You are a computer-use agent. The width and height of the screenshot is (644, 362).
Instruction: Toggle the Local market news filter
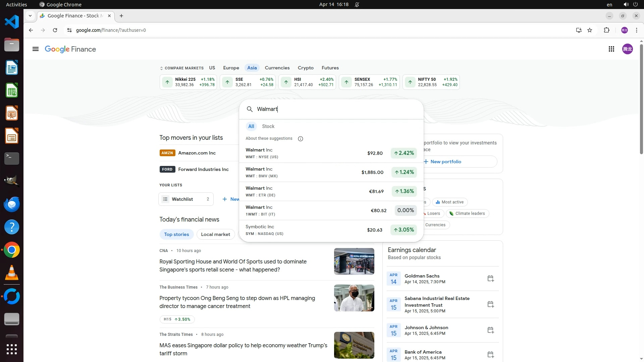click(215, 234)
